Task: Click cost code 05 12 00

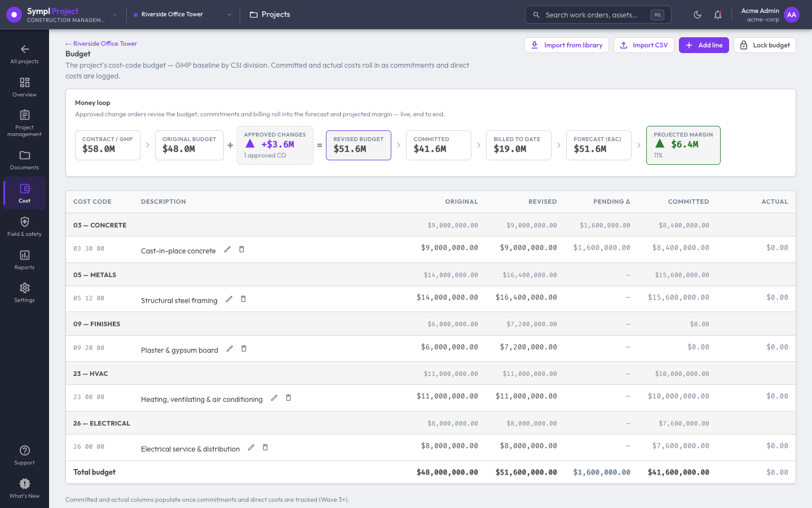Action: pyautogui.click(x=89, y=298)
